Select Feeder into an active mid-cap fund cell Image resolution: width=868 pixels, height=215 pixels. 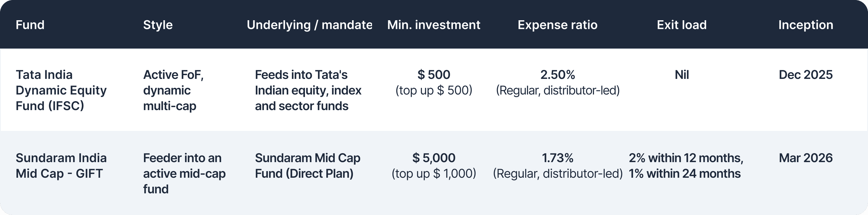[x=184, y=173]
